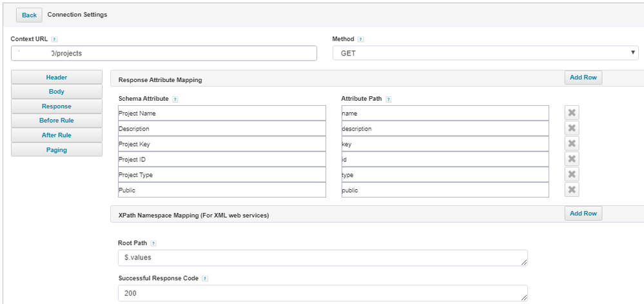Remove the Public mapping row

[571, 190]
